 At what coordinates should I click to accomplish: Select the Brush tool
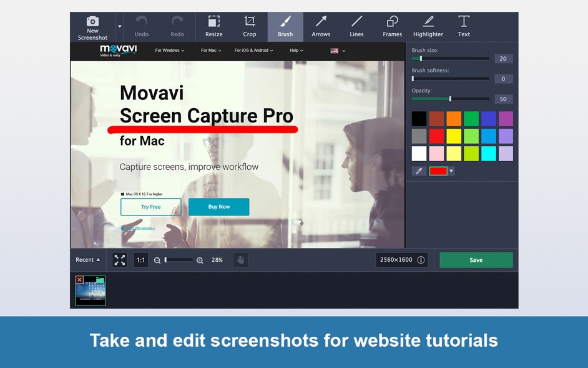285,27
